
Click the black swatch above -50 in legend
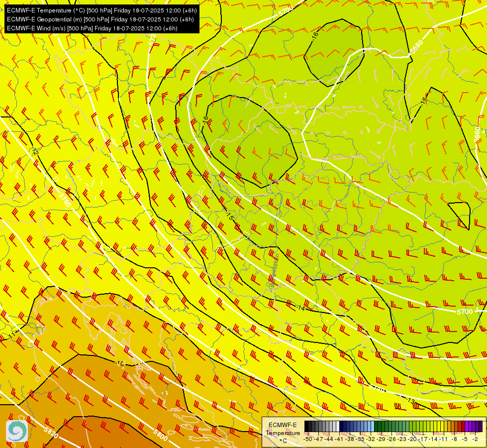point(306,426)
